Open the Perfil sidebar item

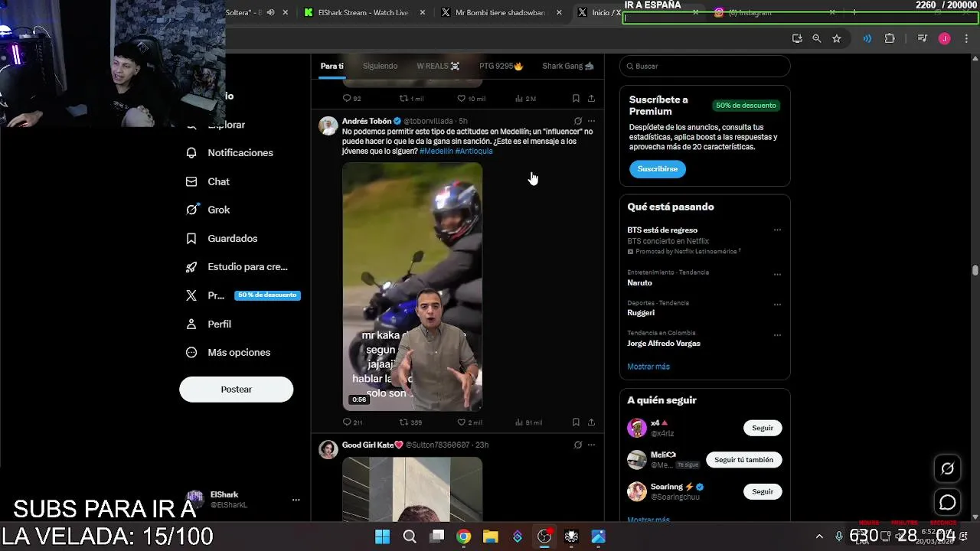(208, 324)
